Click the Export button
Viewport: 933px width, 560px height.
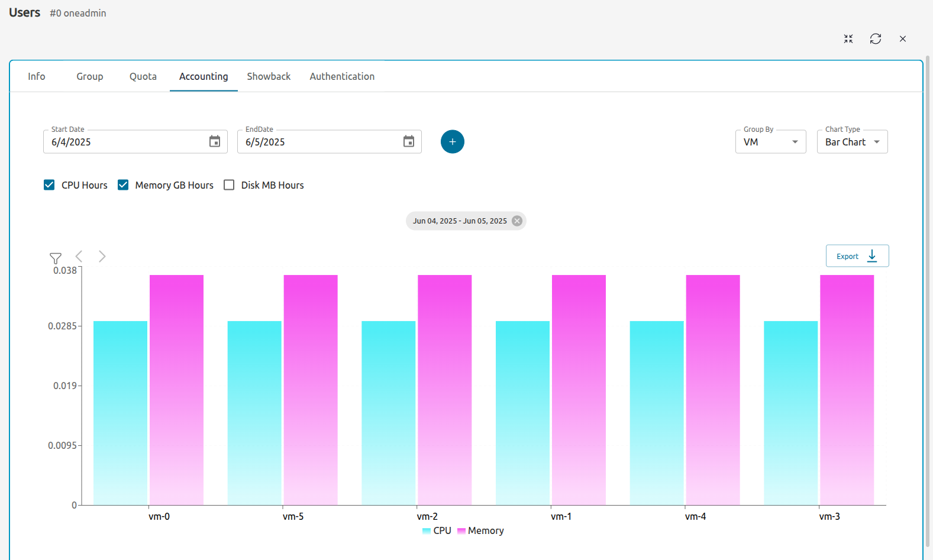click(857, 256)
